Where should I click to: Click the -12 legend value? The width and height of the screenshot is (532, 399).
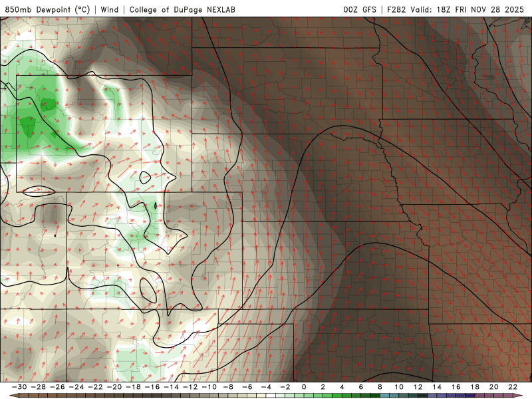[x=190, y=387]
